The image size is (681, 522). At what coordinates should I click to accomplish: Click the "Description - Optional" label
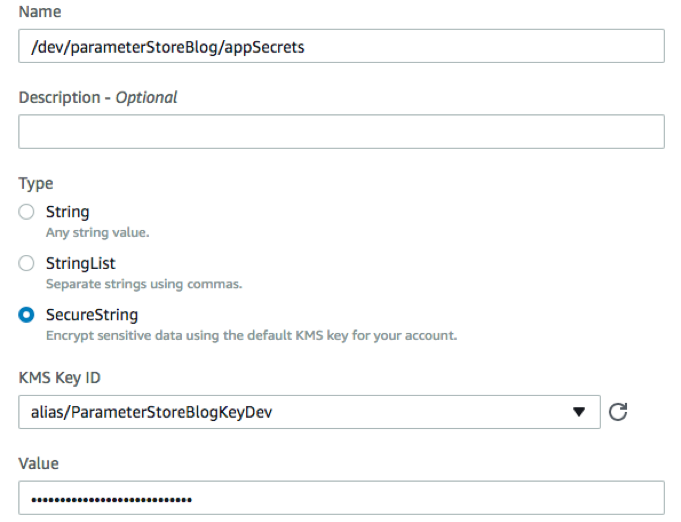click(x=98, y=98)
